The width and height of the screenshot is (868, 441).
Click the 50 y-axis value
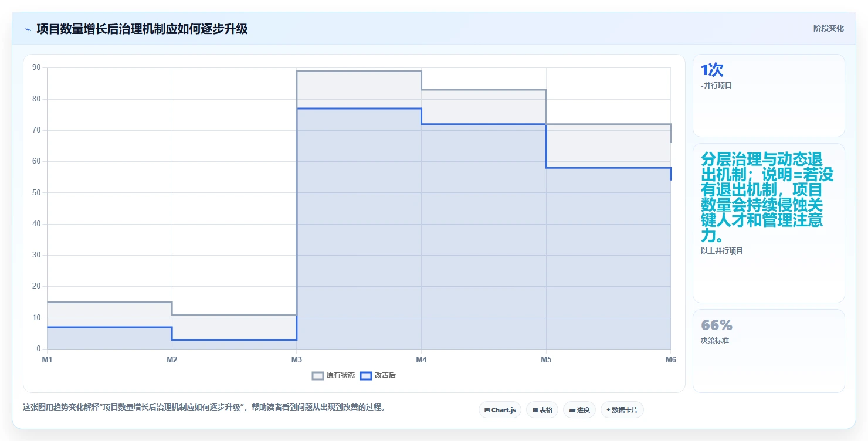36,193
